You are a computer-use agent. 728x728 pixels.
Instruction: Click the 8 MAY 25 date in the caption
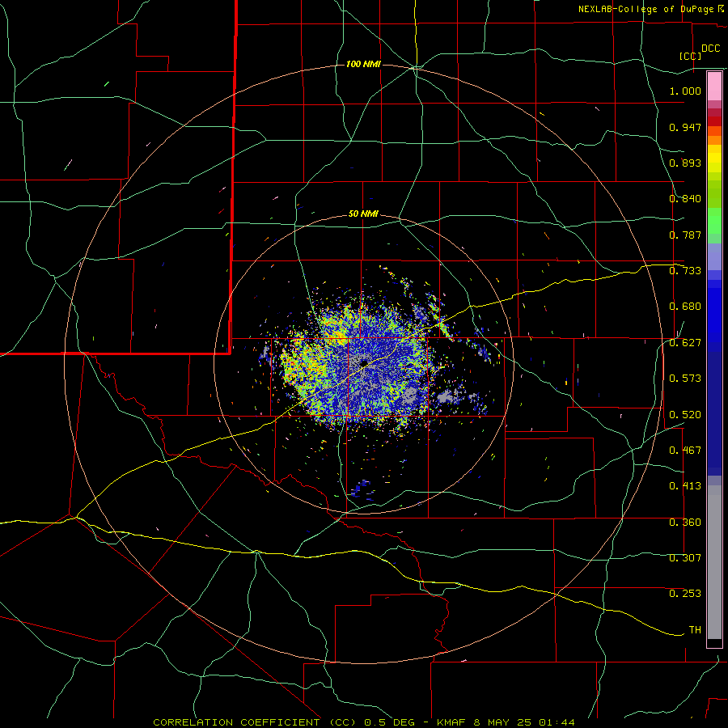coord(504,722)
